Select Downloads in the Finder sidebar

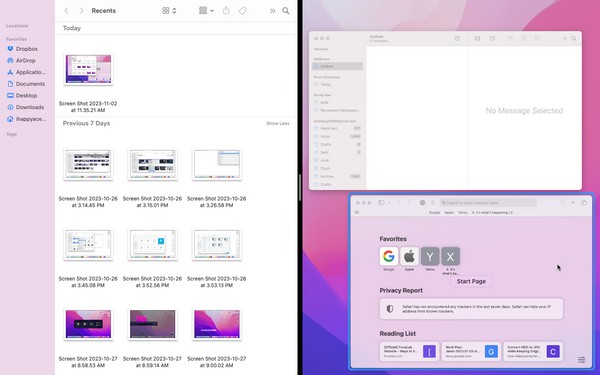30,107
